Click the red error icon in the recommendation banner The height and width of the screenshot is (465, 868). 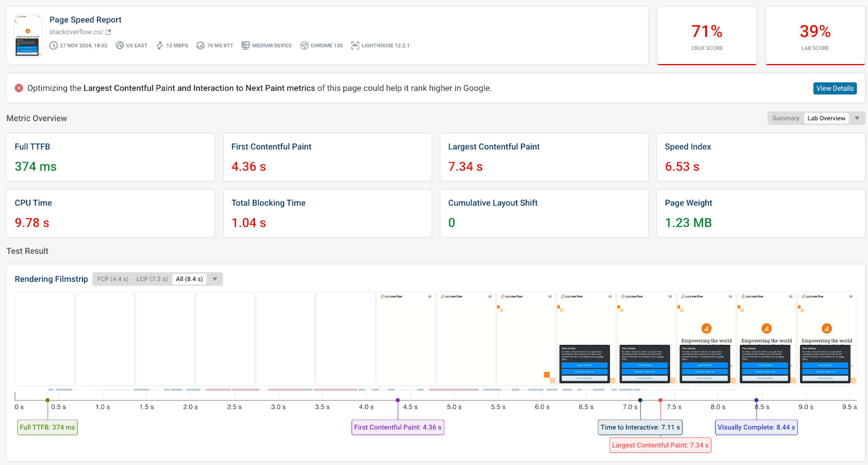coord(19,88)
